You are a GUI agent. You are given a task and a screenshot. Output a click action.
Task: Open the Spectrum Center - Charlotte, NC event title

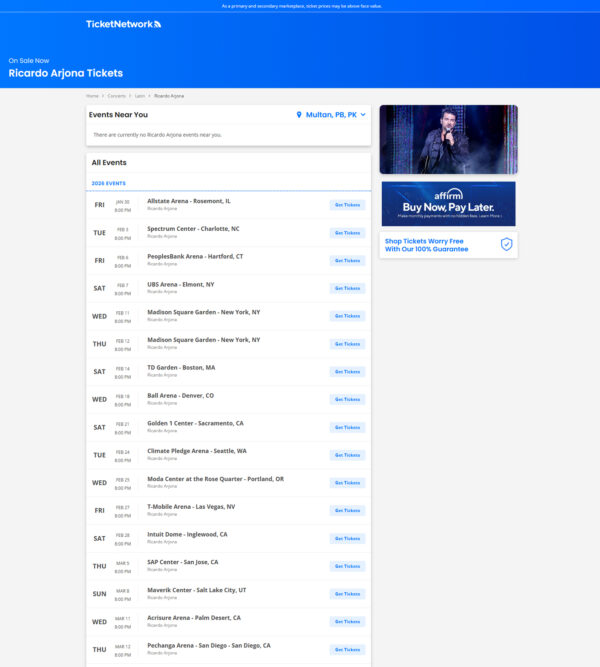[x=193, y=229]
